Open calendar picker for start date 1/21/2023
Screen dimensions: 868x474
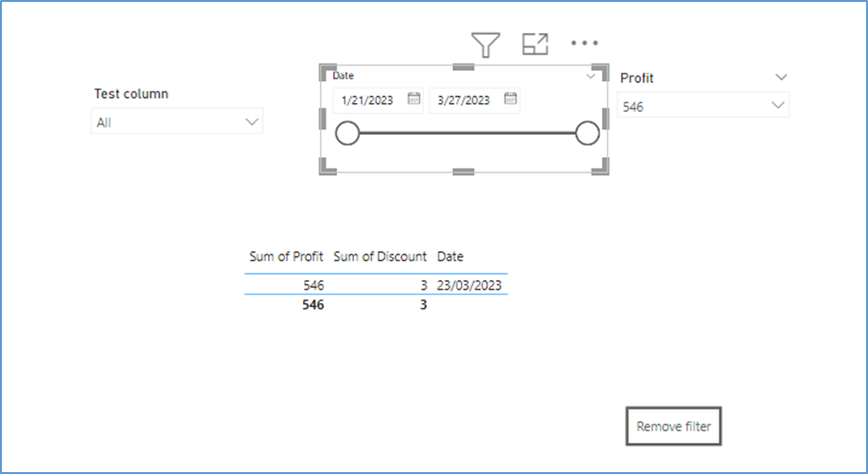[x=414, y=98]
